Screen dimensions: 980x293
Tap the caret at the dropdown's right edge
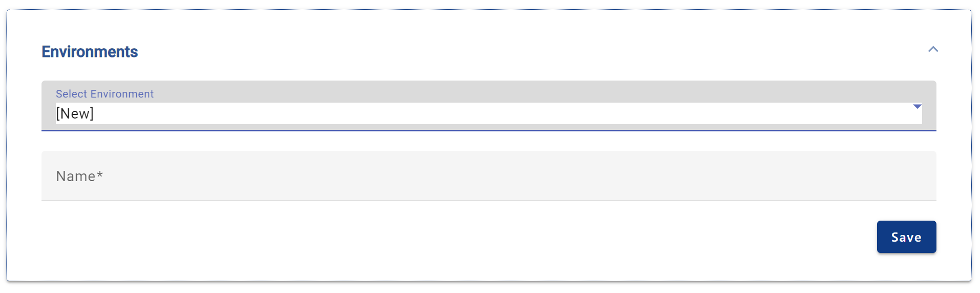click(917, 106)
